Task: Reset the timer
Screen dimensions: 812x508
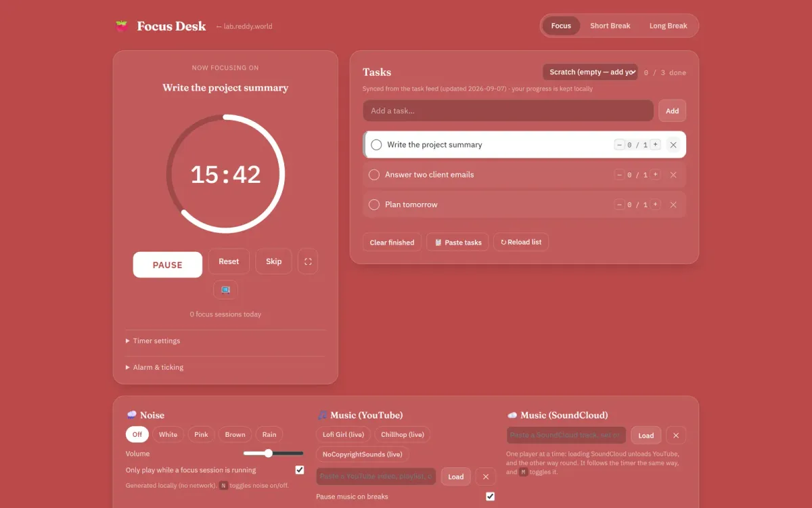Action: [x=229, y=261]
